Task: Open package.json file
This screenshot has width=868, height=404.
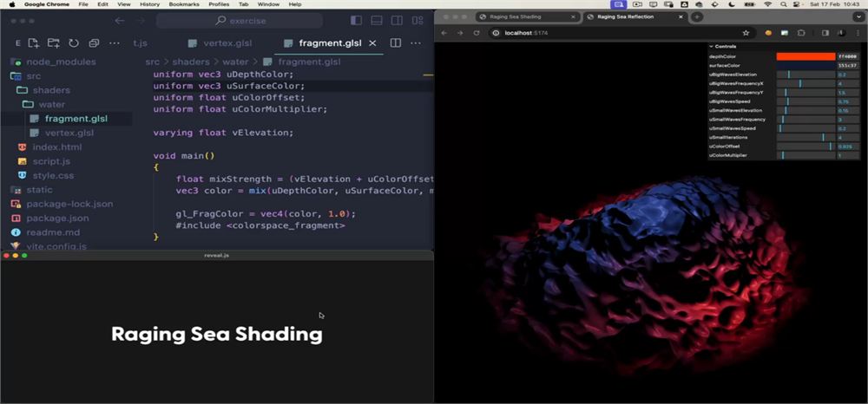Action: click(x=57, y=218)
